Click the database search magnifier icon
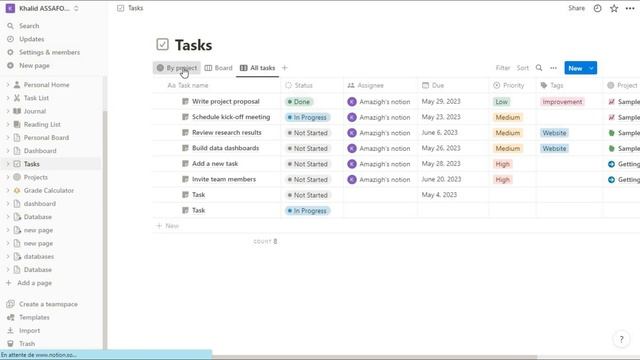Image resolution: width=640 pixels, height=360 pixels. pyautogui.click(x=539, y=68)
